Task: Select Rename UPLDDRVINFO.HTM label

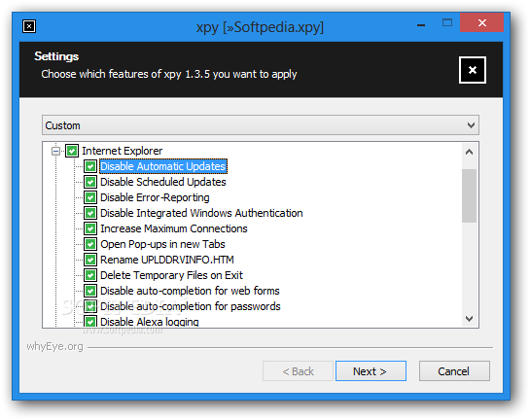Action: tap(167, 260)
